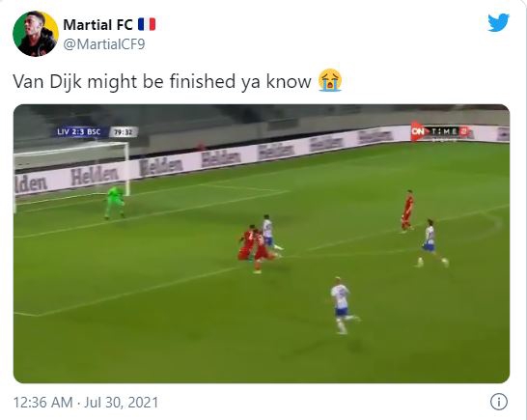Click the tweet text about Van Dijk

(x=162, y=81)
